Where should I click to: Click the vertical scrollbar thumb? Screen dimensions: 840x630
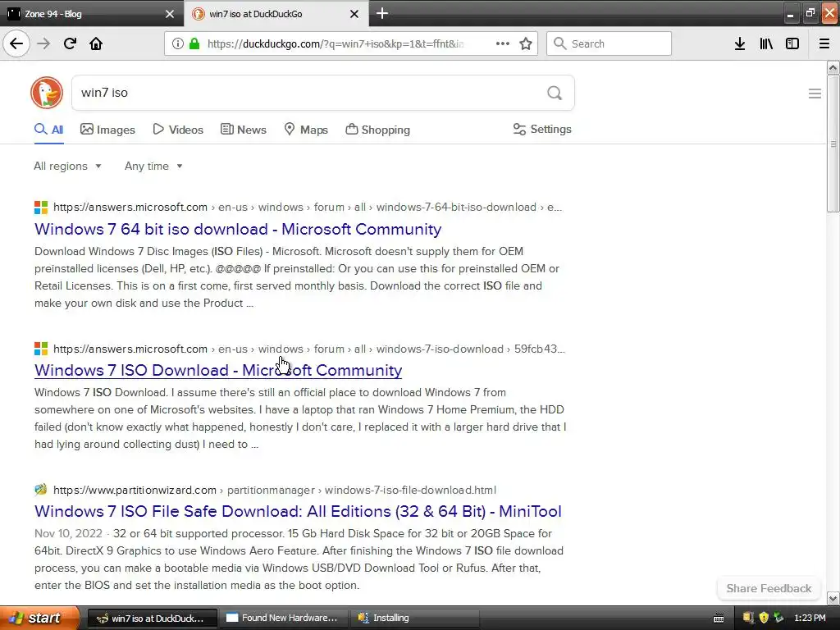(x=833, y=144)
